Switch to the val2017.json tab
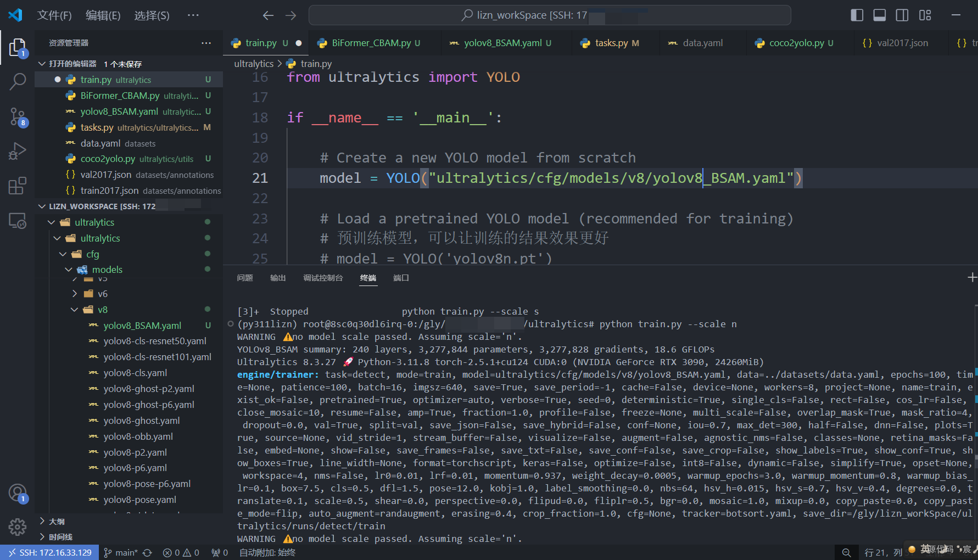Image resolution: width=978 pixels, height=560 pixels. (902, 43)
